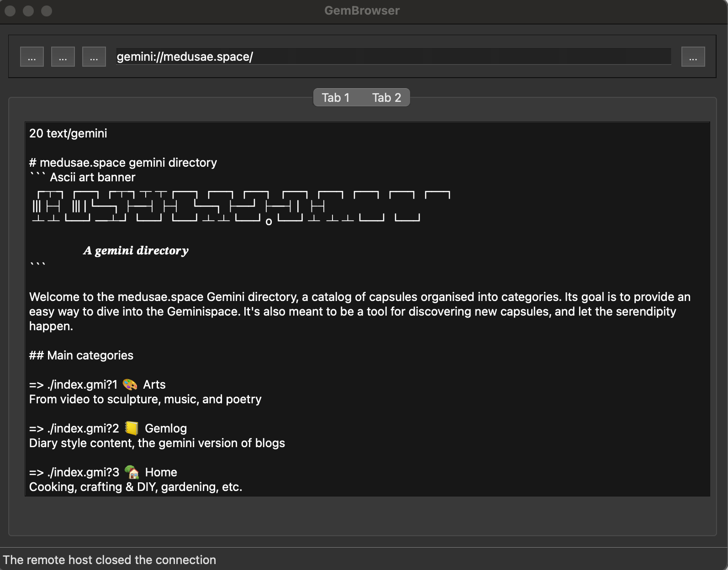Image resolution: width=728 pixels, height=570 pixels.
Task: Click the GemBrowser window title
Action: (362, 11)
